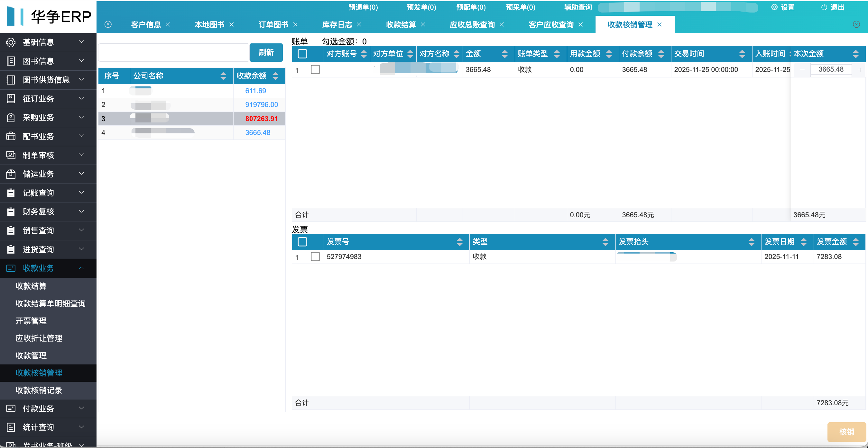Image resolution: width=868 pixels, height=448 pixels.
Task: Click the 制单审核 sidebar icon
Action: [x=11, y=155]
